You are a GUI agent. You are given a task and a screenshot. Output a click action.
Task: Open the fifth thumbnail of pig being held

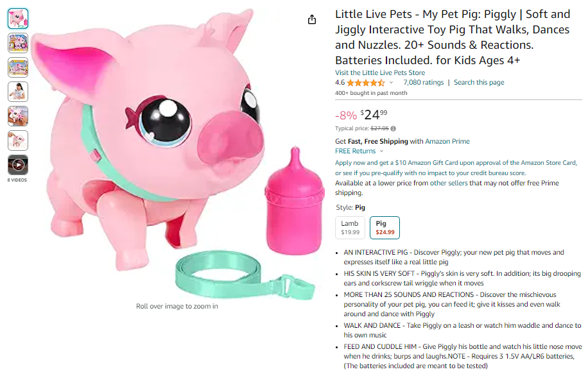[x=18, y=116]
